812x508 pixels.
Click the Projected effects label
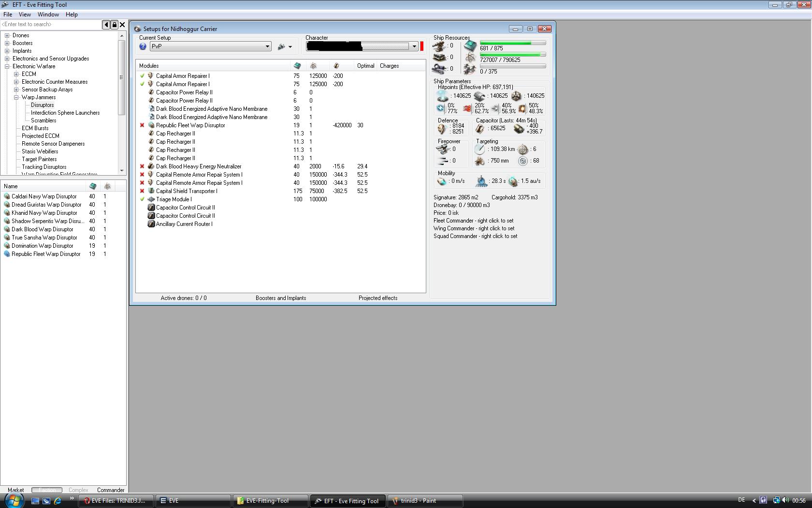tap(378, 298)
